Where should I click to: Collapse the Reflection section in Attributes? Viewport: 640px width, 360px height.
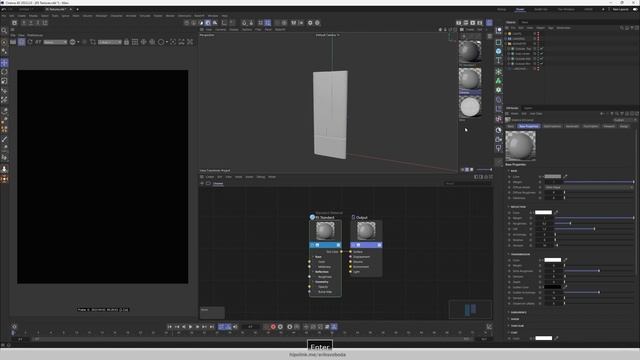coord(509,207)
